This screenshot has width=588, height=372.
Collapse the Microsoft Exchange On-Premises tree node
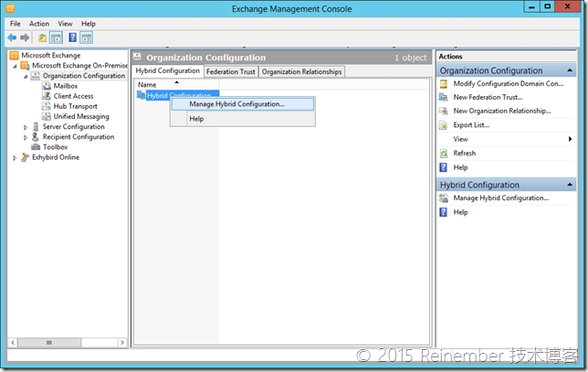pyautogui.click(x=15, y=66)
